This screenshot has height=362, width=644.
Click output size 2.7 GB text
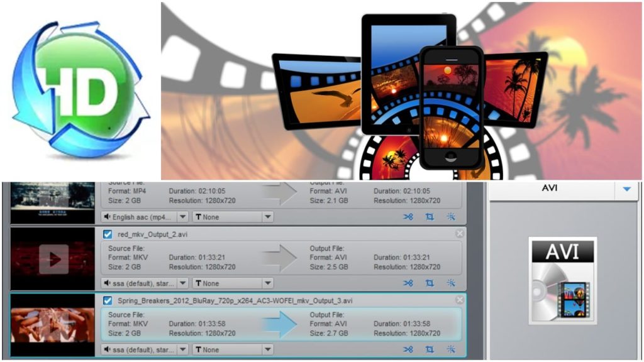329,333
